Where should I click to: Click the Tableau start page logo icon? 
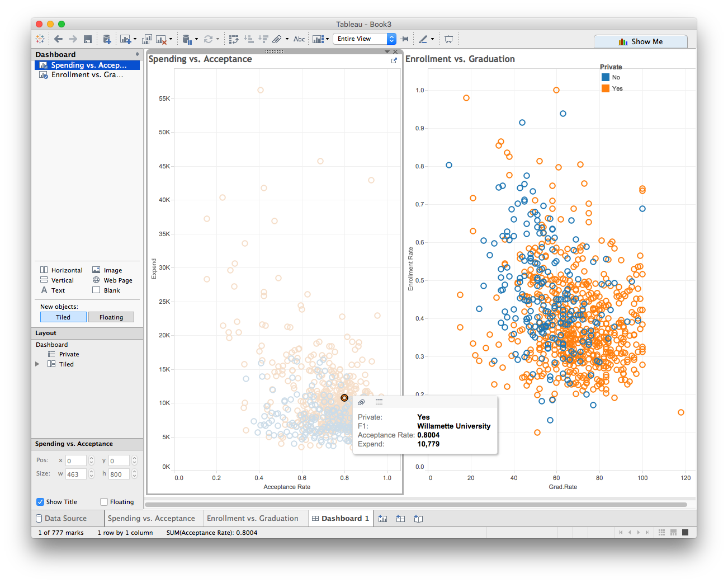40,39
